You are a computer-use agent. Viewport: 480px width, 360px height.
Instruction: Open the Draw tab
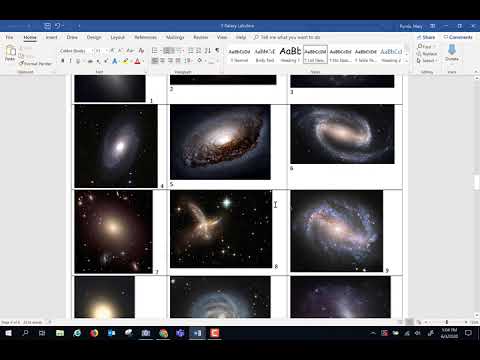tap(72, 37)
